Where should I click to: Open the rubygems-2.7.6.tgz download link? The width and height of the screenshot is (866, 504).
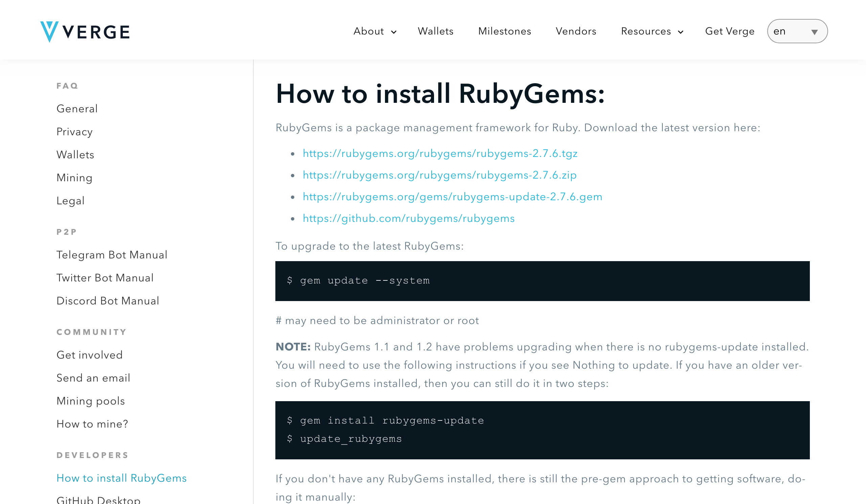click(x=440, y=153)
